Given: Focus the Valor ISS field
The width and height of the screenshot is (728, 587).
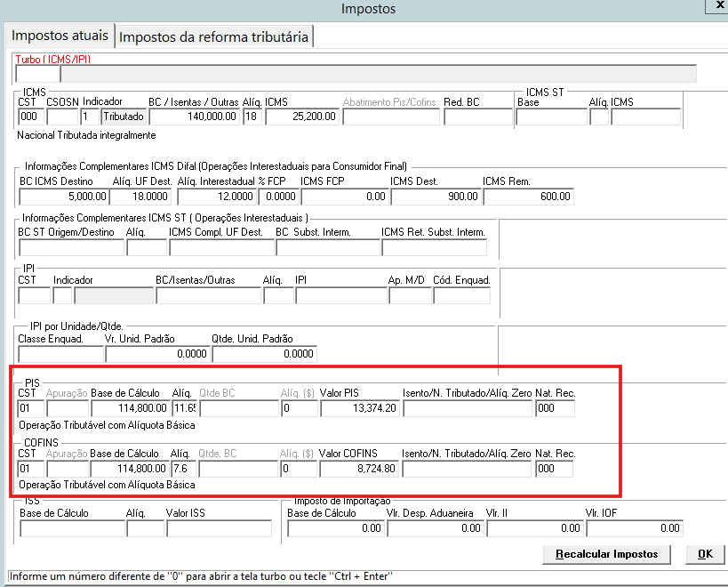Looking at the screenshot, I should click(220, 528).
